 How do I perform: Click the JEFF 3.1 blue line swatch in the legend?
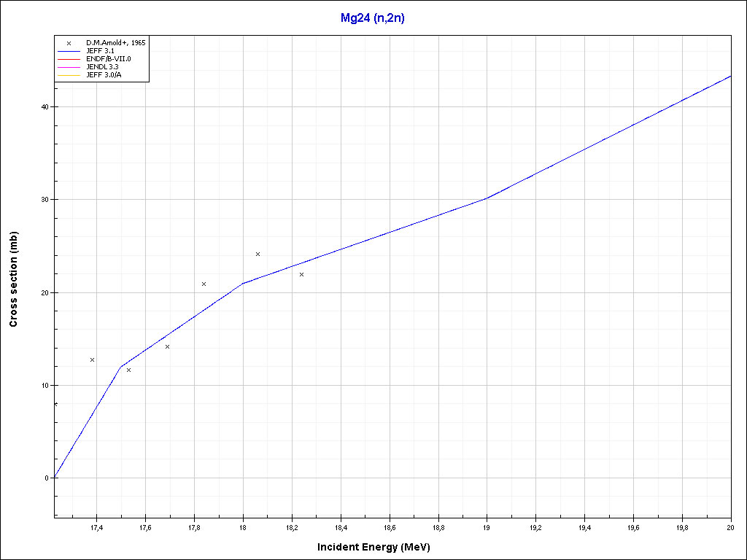point(69,51)
